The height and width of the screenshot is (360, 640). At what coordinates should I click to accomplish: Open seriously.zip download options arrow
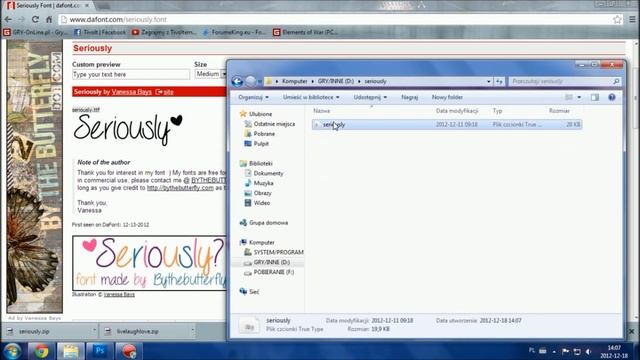94,330
